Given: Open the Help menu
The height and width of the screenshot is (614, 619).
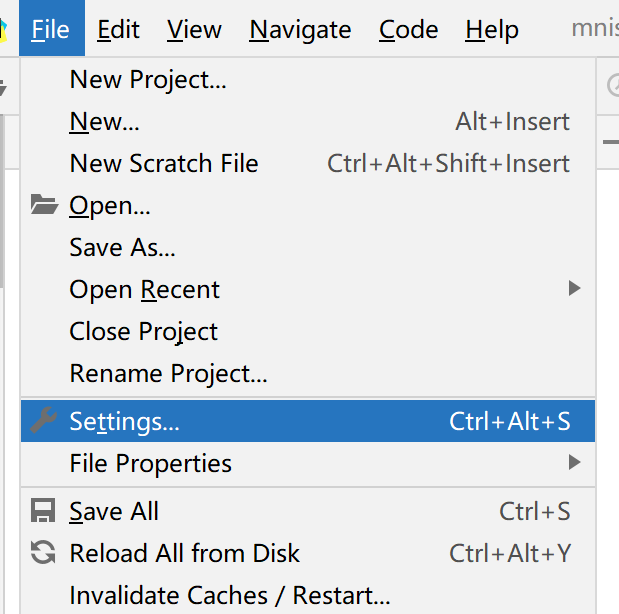Looking at the screenshot, I should point(491,30).
